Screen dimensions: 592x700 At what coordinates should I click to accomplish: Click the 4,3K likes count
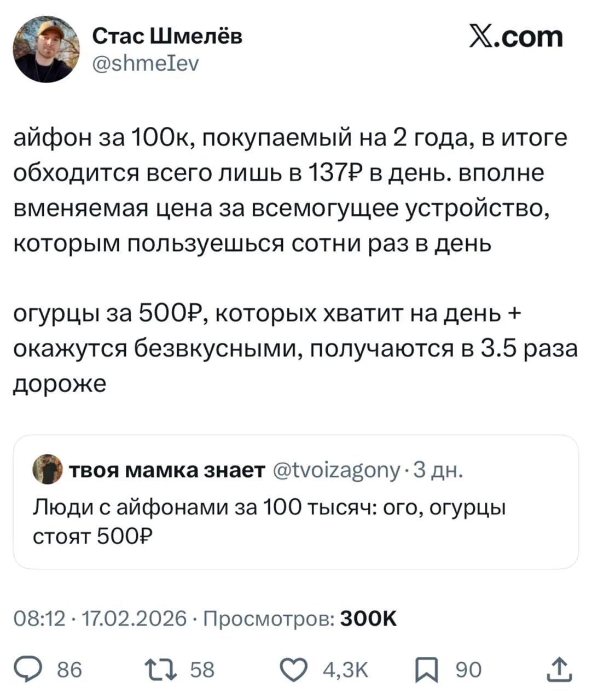point(345,670)
